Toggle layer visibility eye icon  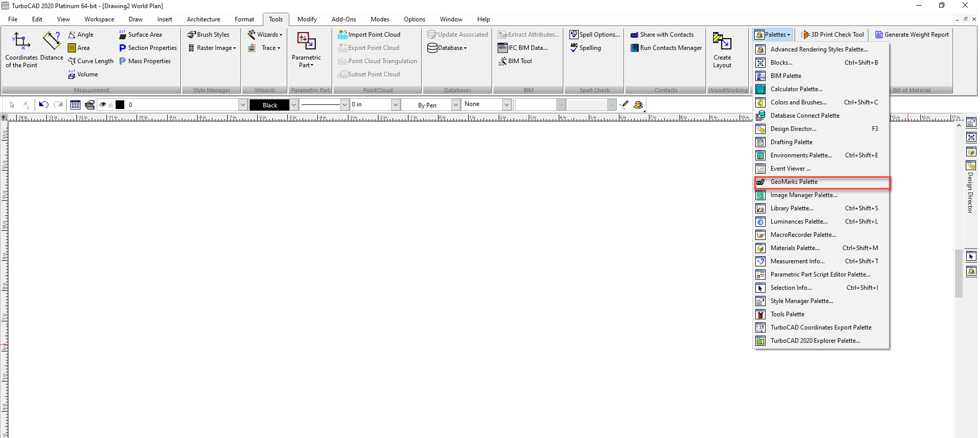103,105
